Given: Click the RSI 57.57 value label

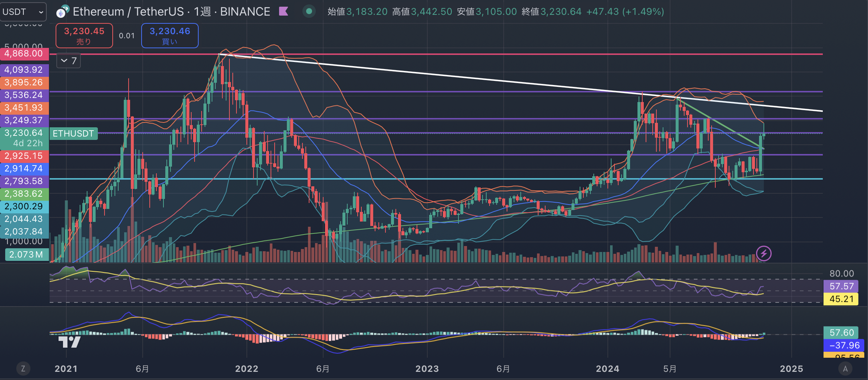Looking at the screenshot, I should [841, 286].
